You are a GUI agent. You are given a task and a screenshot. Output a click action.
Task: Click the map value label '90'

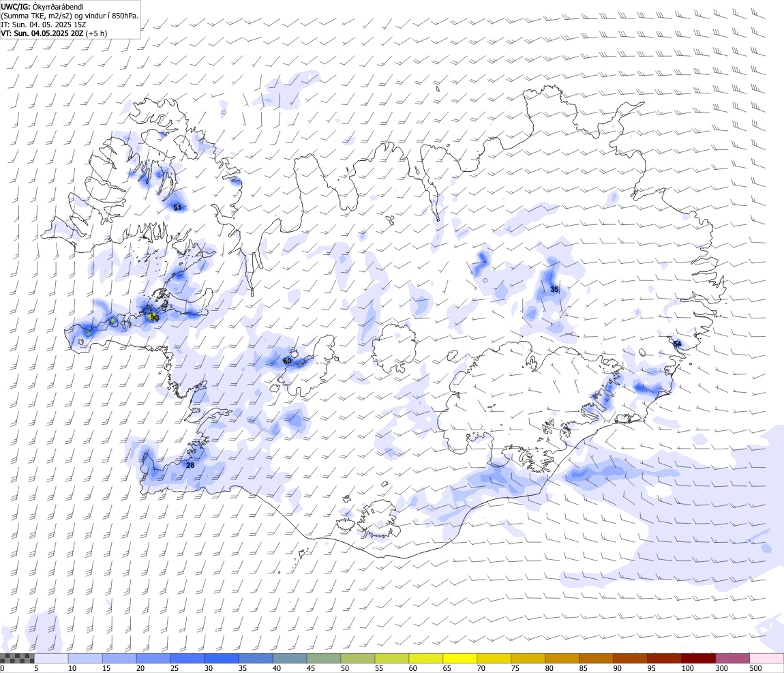point(155,318)
